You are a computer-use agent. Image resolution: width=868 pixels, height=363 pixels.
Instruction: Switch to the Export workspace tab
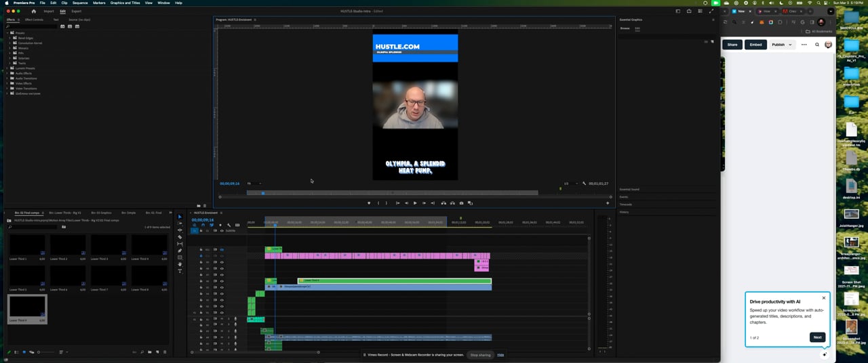pyautogui.click(x=76, y=11)
